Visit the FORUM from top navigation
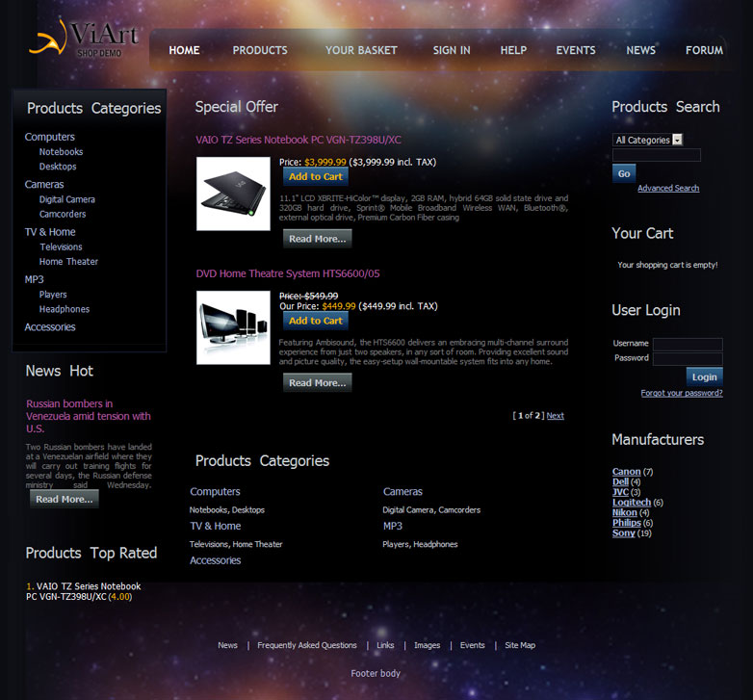The width and height of the screenshot is (753, 700). [704, 50]
